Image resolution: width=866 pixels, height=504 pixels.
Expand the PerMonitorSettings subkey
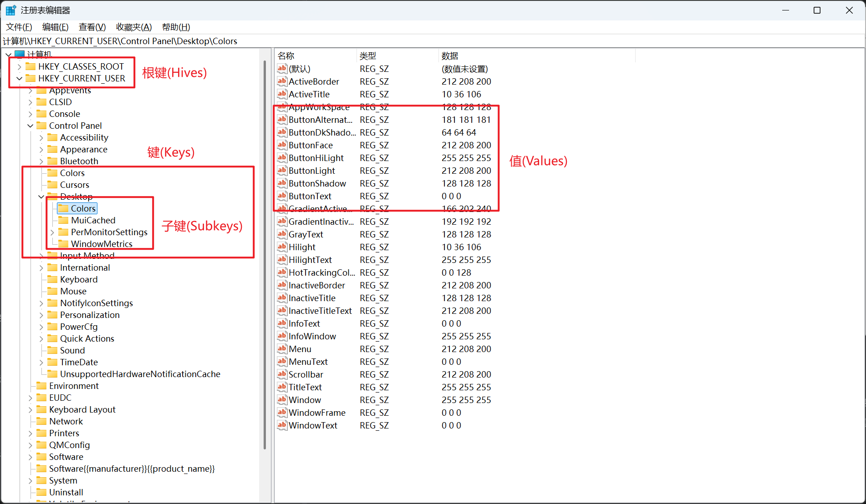pos(52,232)
